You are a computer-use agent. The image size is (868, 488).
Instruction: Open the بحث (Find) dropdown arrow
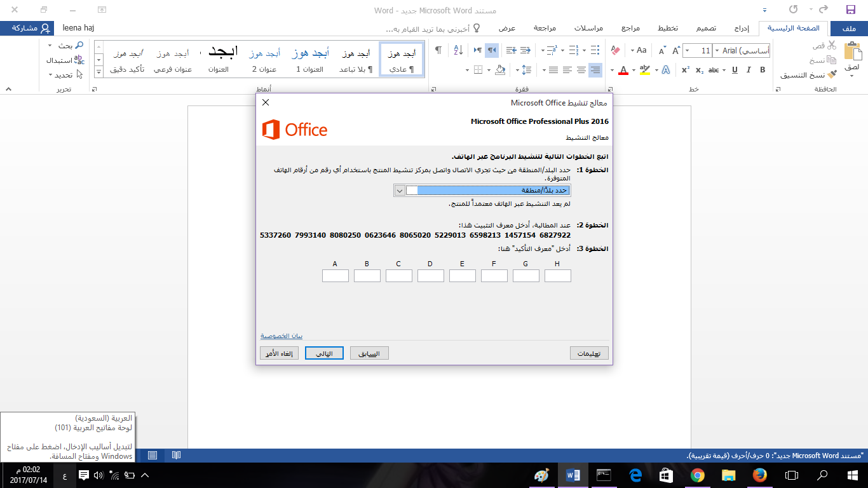51,46
